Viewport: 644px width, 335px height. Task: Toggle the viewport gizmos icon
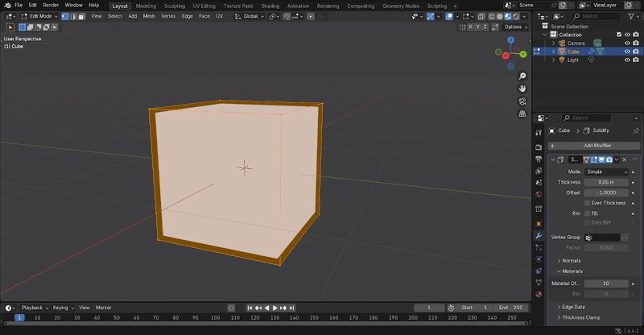pos(431,16)
